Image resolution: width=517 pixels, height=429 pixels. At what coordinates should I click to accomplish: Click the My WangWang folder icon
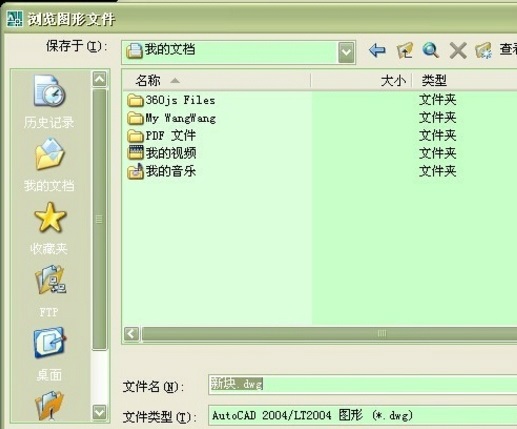[135, 118]
